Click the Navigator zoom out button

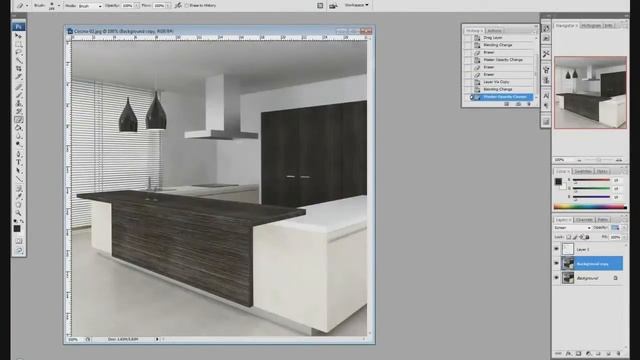579,160
